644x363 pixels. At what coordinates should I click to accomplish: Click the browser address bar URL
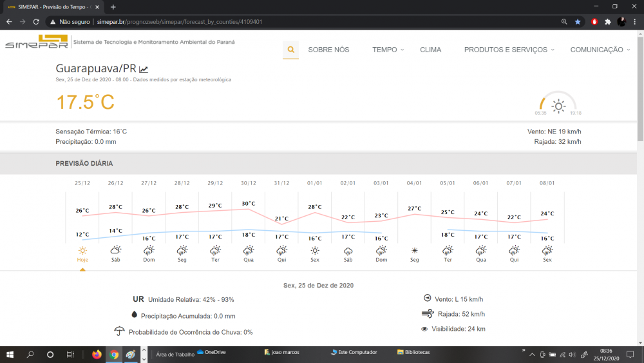pos(179,21)
